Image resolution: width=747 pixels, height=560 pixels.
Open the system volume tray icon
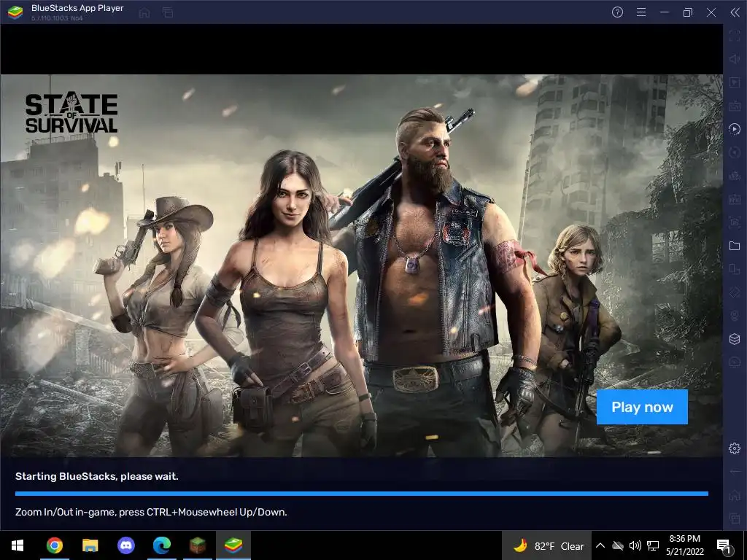(x=635, y=545)
